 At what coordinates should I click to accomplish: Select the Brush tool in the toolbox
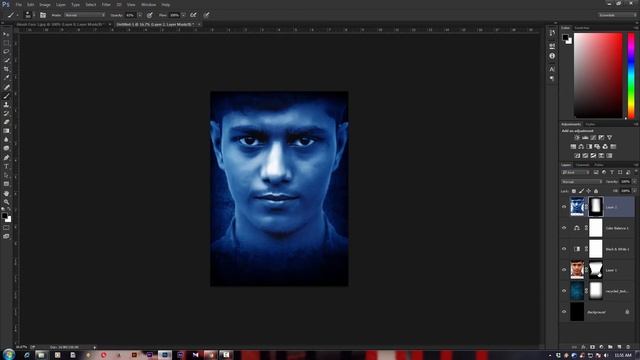(6, 96)
